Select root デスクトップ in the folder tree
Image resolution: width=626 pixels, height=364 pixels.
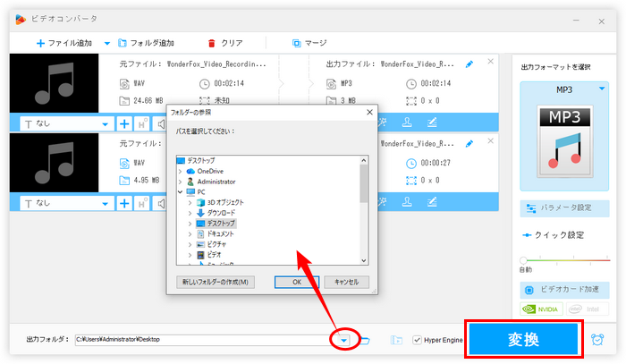coord(201,160)
